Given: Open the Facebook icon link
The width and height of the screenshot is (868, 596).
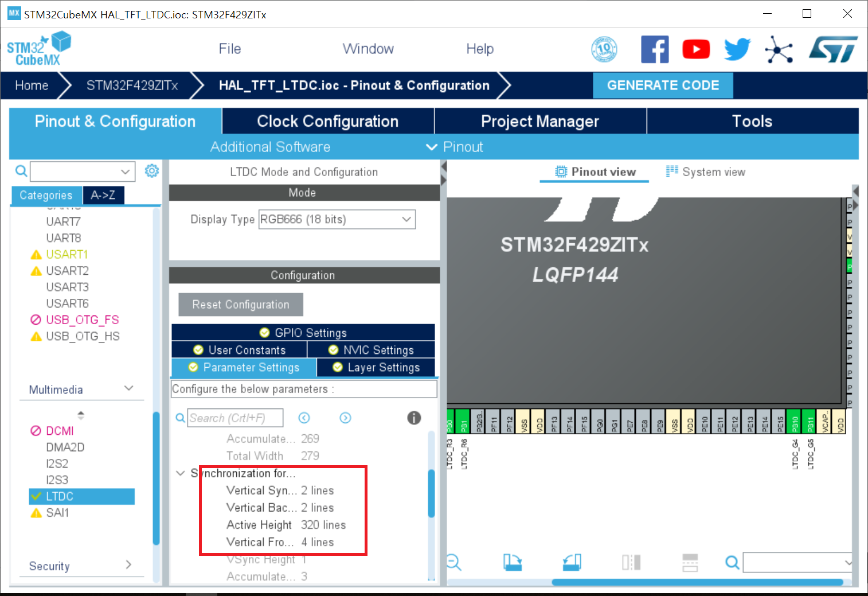Looking at the screenshot, I should 655,49.
